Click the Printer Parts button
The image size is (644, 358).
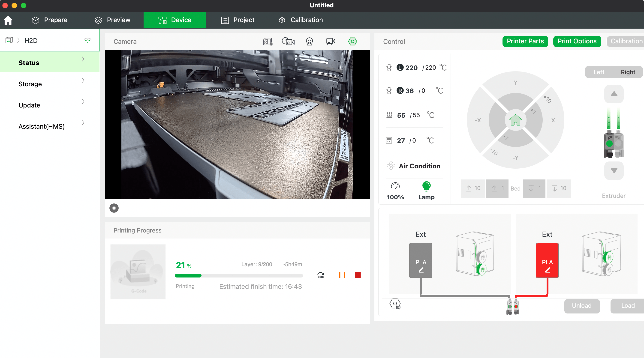coord(525,41)
